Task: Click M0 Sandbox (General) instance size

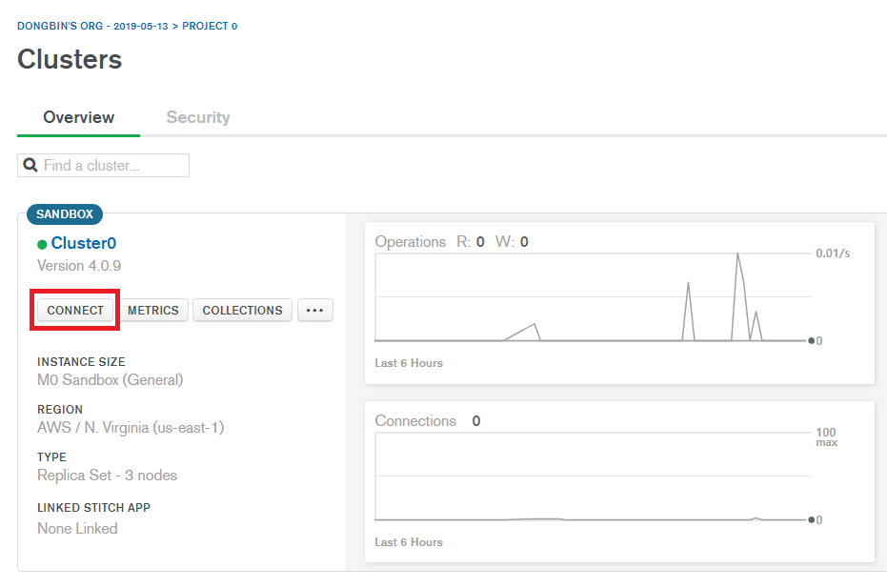Action: [x=111, y=379]
